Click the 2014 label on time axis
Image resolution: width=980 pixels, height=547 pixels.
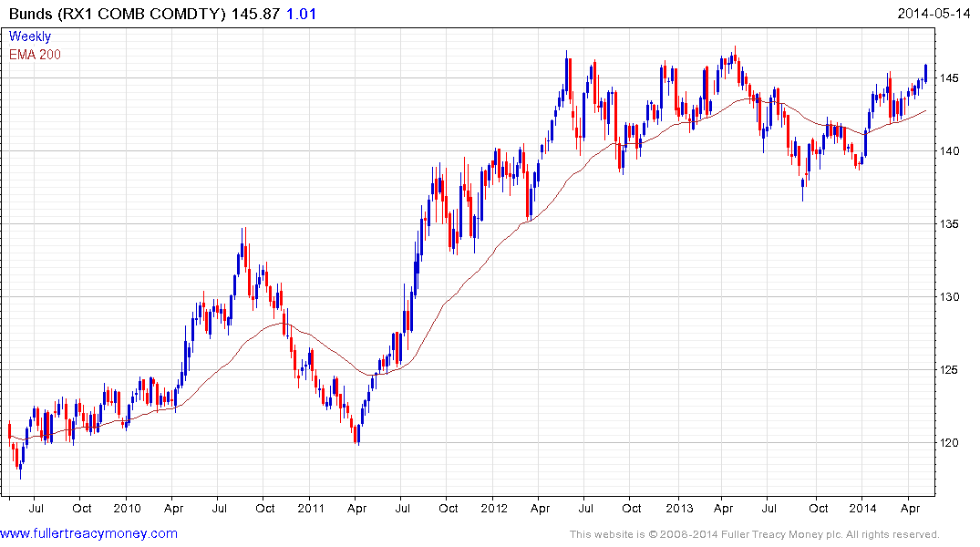point(862,508)
